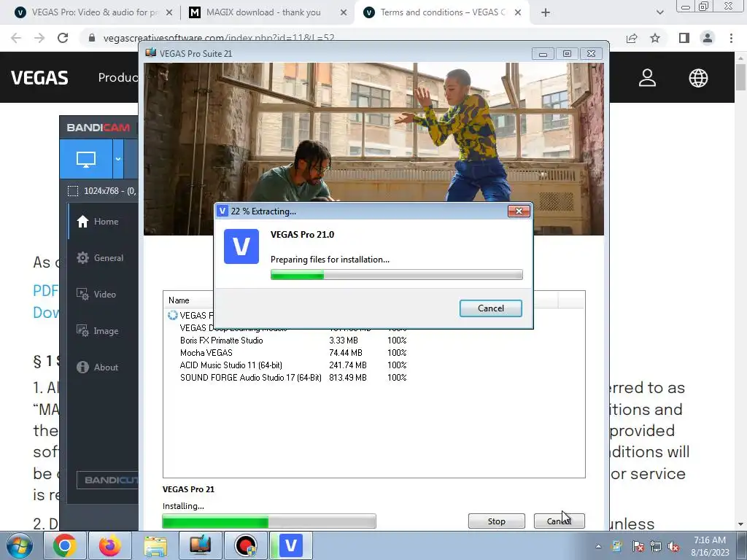
Task: Open Chrome tab search chevron
Action: click(x=659, y=13)
